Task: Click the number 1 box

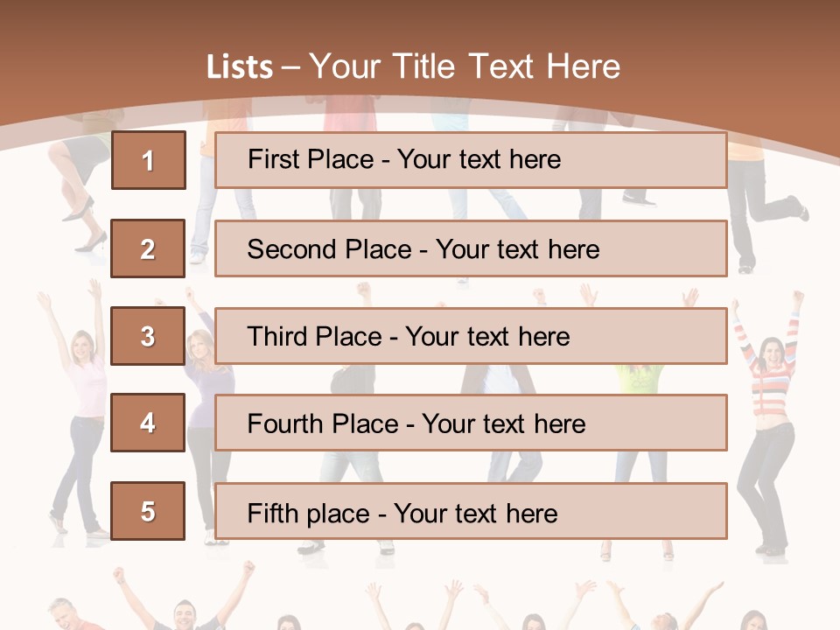Action: pos(149,160)
